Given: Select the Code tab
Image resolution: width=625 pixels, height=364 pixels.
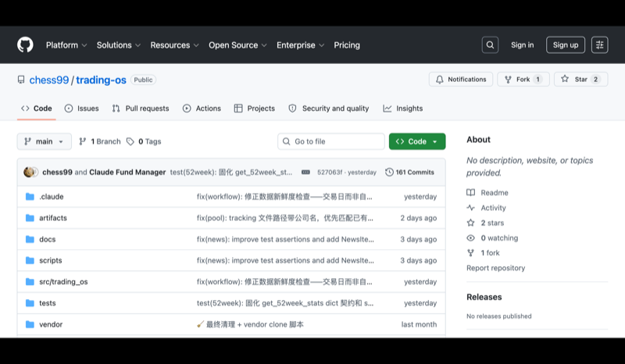Looking at the screenshot, I should 36,109.
